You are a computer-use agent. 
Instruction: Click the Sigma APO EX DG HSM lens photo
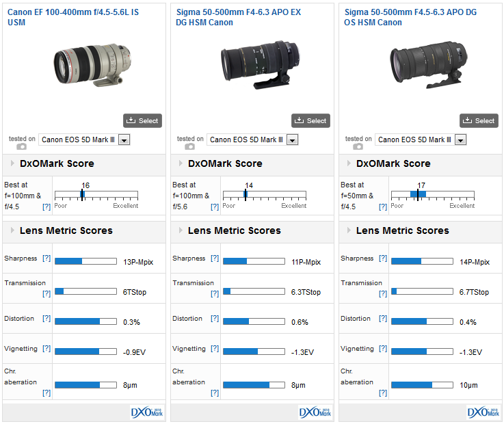(x=260, y=65)
